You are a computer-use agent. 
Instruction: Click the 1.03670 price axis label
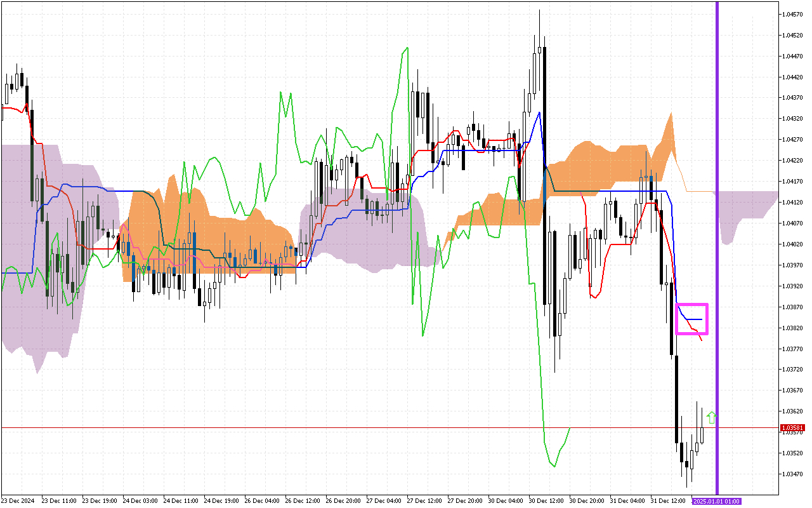[791, 391]
